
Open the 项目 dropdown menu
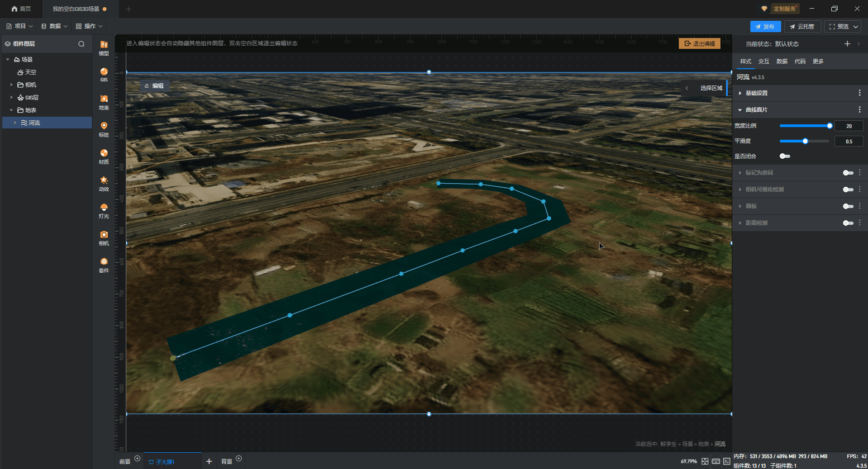pyautogui.click(x=19, y=26)
